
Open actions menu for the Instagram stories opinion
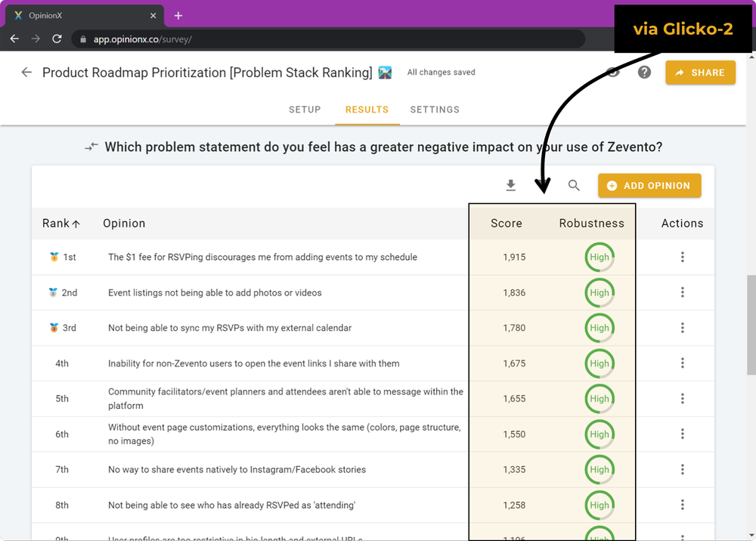click(x=683, y=469)
